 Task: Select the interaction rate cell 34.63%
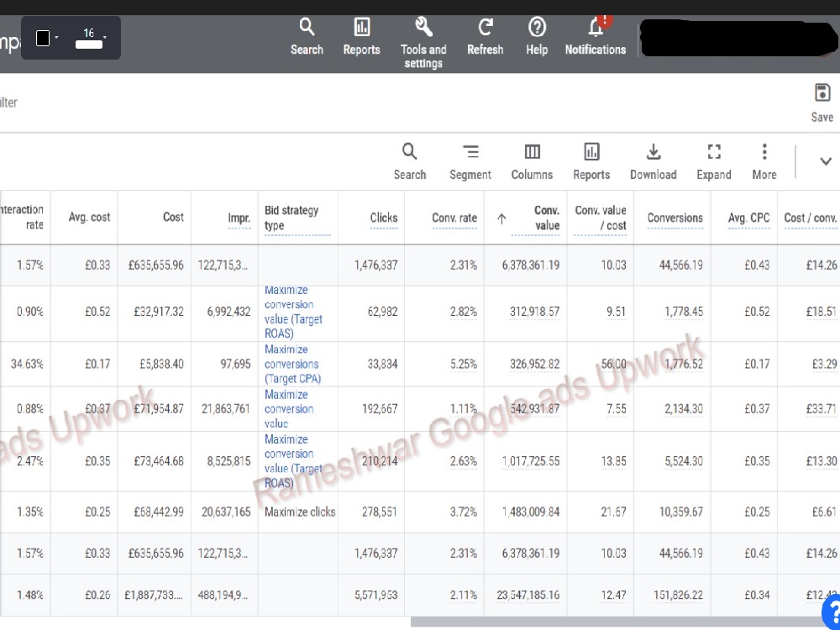pos(27,364)
